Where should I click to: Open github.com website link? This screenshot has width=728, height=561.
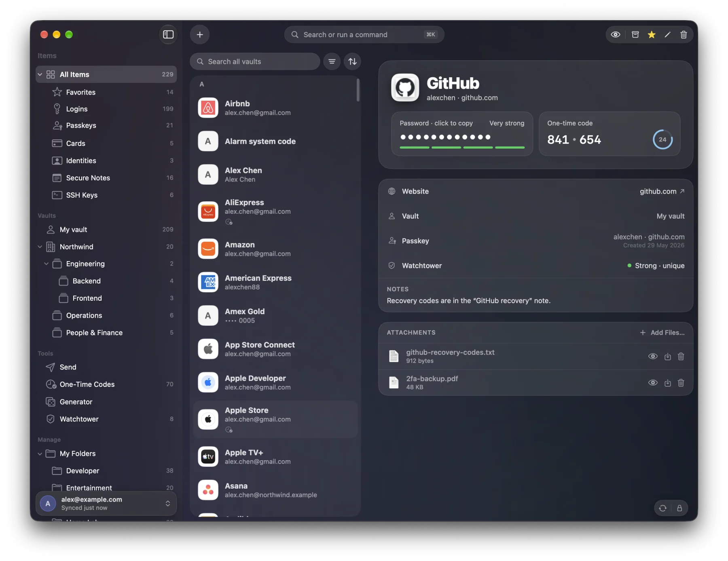(x=662, y=191)
